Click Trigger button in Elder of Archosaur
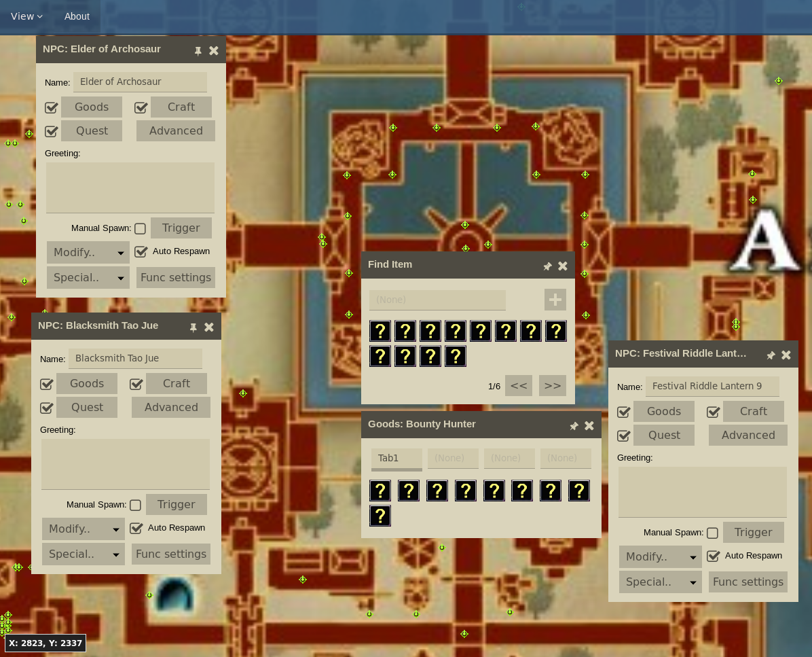Viewport: 812px width, 657px height. coord(181,228)
